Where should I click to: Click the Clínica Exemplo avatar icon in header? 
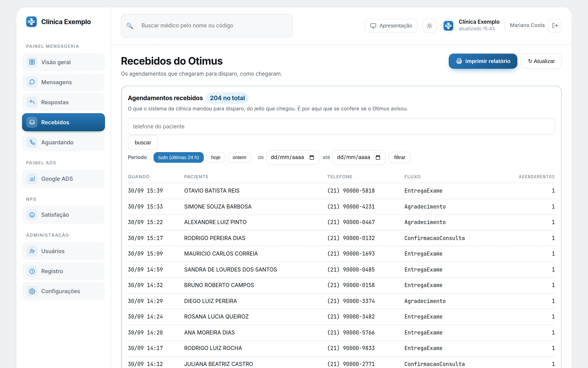pyautogui.click(x=448, y=26)
